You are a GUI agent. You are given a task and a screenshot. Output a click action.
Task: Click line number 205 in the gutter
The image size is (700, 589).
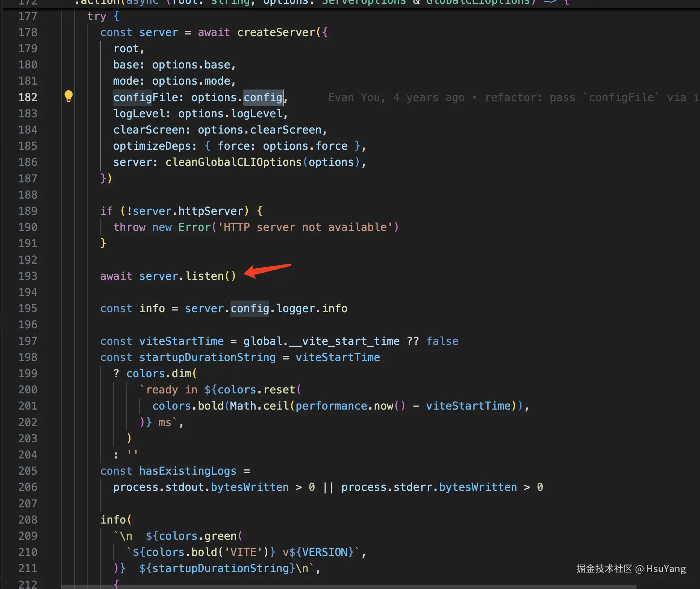click(x=28, y=471)
